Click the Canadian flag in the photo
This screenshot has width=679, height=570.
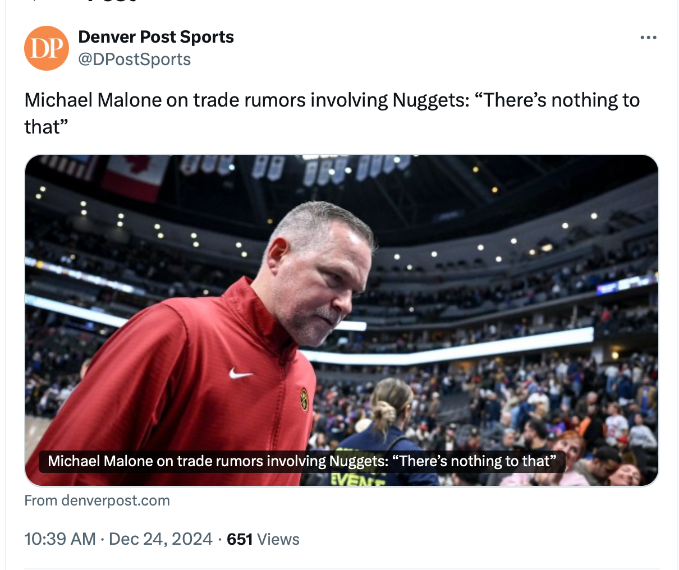point(135,176)
